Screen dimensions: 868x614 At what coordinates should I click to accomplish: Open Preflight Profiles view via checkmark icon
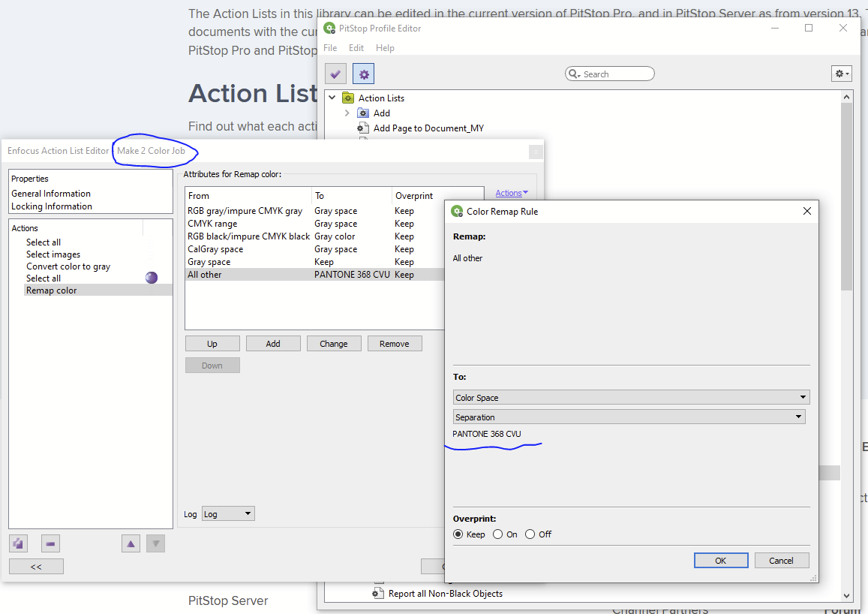click(335, 74)
